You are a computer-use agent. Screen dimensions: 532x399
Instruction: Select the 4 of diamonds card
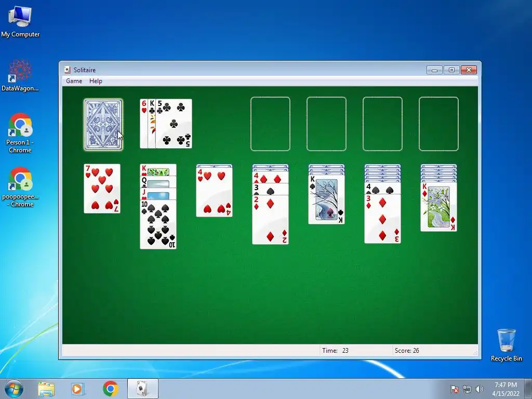pyautogui.click(x=270, y=178)
